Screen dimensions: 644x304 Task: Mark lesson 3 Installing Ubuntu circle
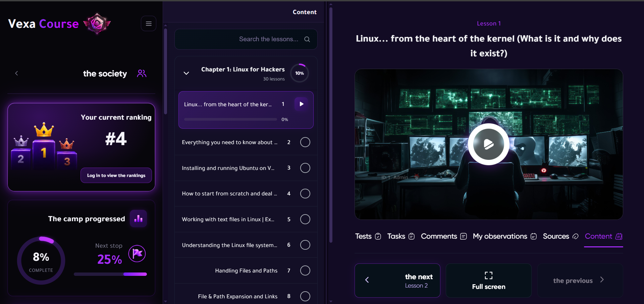tap(305, 168)
